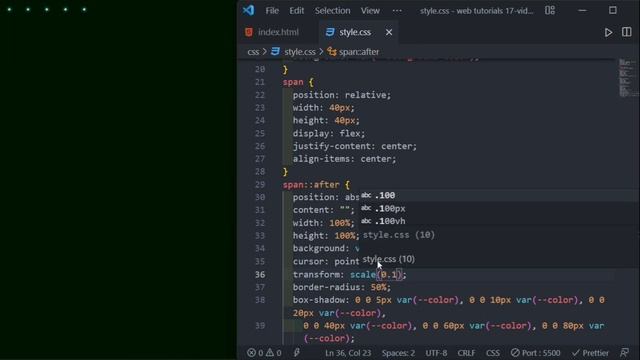640x360 pixels.
Task: Click line number 36 in the gutter
Action: (x=260, y=275)
